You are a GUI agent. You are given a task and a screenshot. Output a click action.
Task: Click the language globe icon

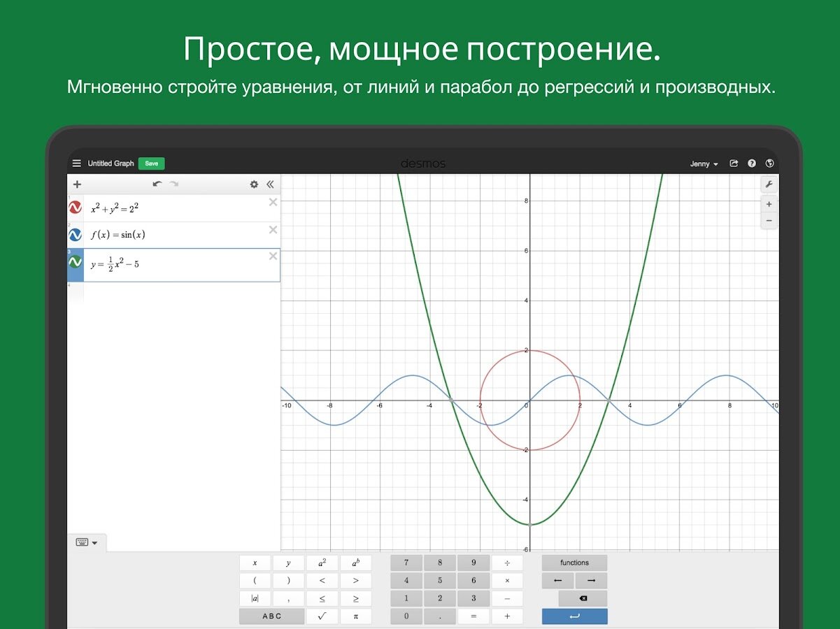769,163
